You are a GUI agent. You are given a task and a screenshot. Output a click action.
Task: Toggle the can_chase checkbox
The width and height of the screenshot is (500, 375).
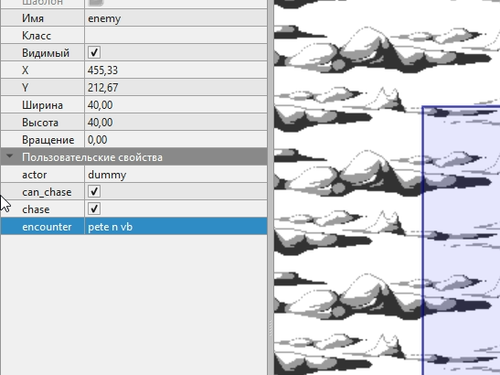[x=94, y=192]
